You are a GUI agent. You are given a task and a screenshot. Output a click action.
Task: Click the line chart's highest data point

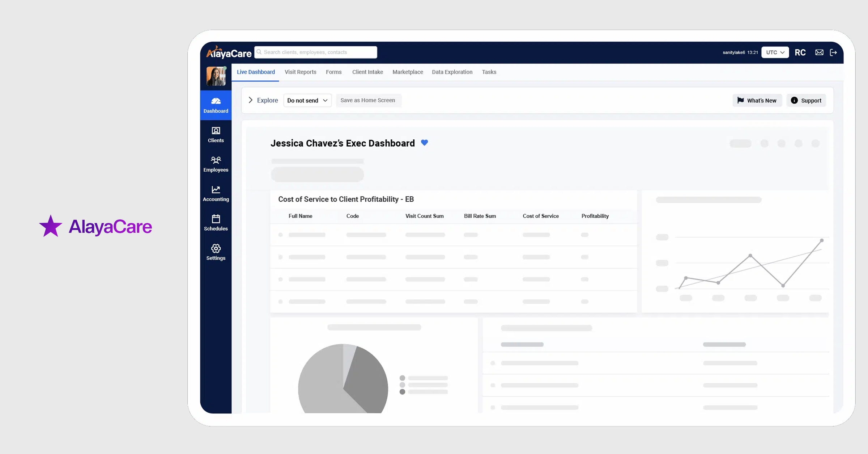tap(822, 240)
